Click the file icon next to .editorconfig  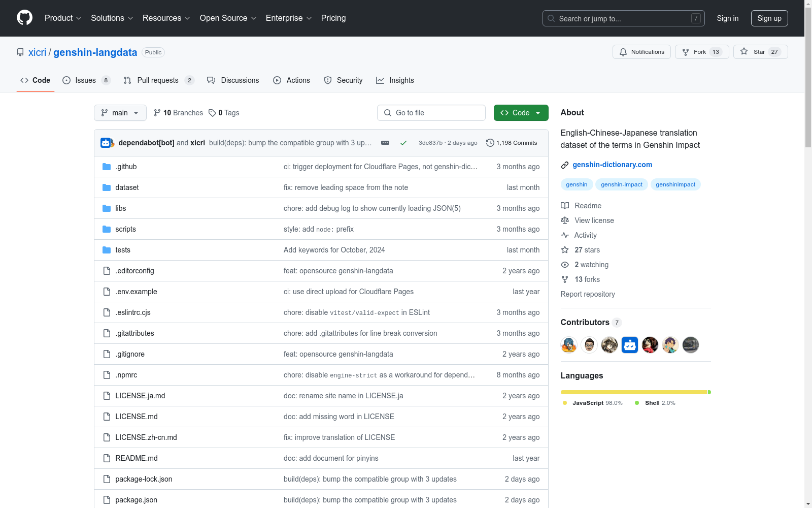click(x=107, y=271)
